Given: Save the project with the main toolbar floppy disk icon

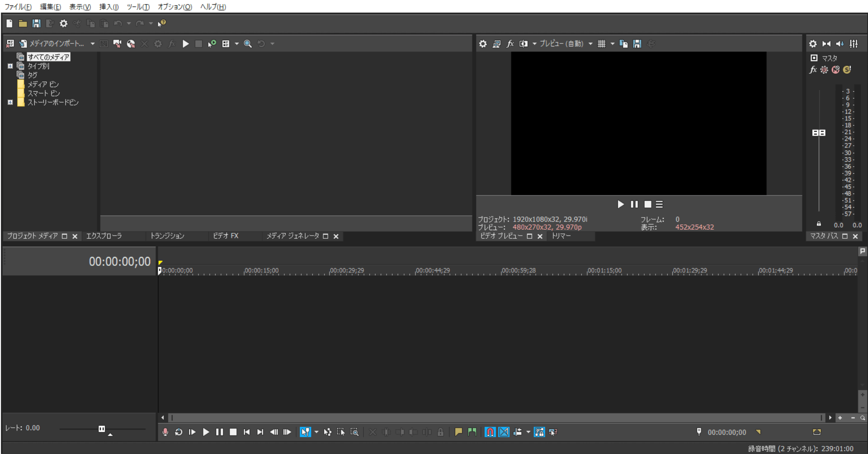Looking at the screenshot, I should [36, 24].
